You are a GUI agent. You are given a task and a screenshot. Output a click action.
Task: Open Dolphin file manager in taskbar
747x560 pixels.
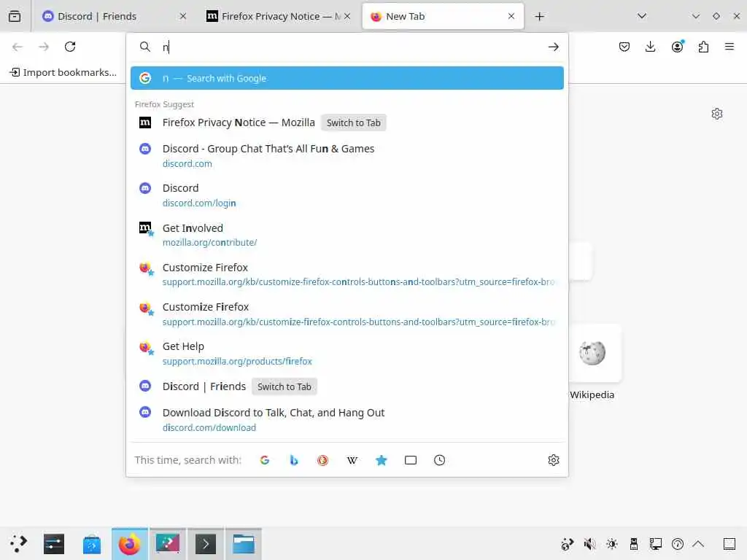tap(244, 543)
